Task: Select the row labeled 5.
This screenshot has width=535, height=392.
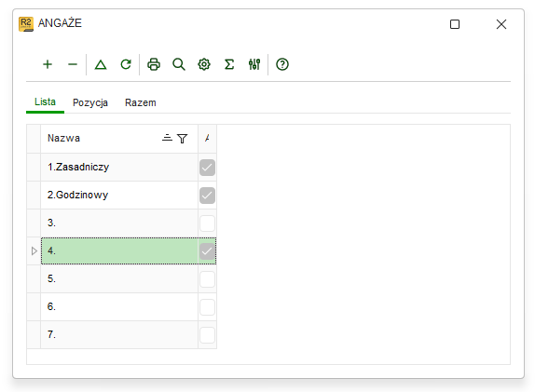Action: [119, 279]
